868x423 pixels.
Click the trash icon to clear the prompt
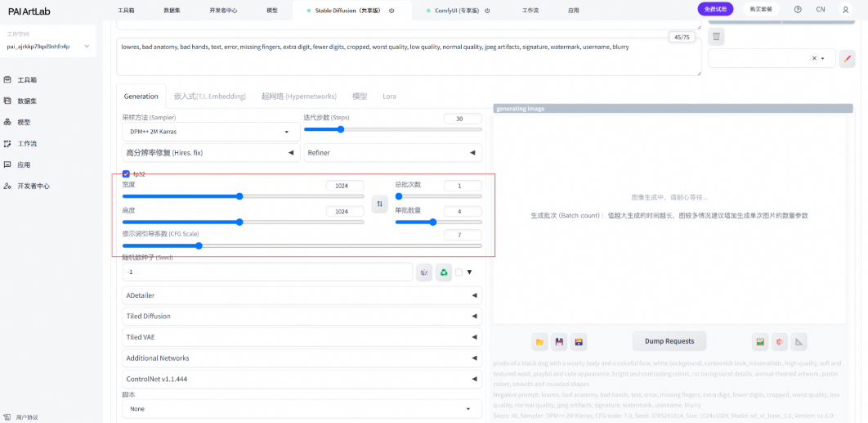pyautogui.click(x=716, y=37)
